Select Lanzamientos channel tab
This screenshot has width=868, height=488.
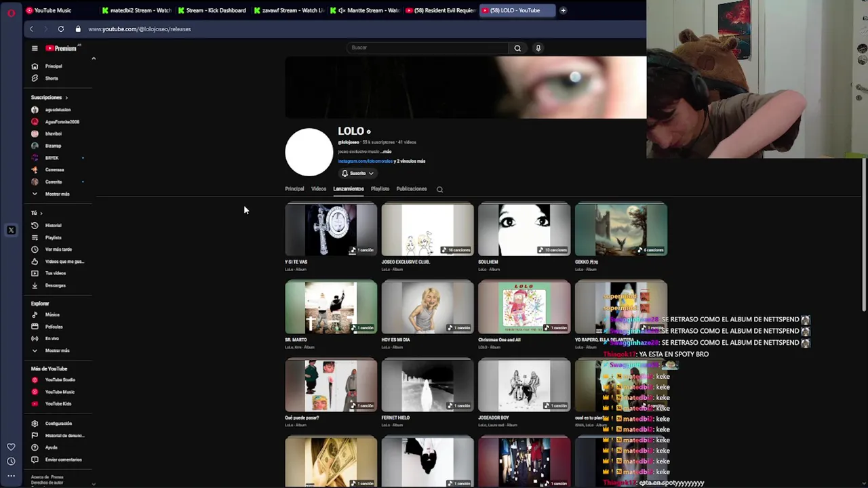point(349,189)
